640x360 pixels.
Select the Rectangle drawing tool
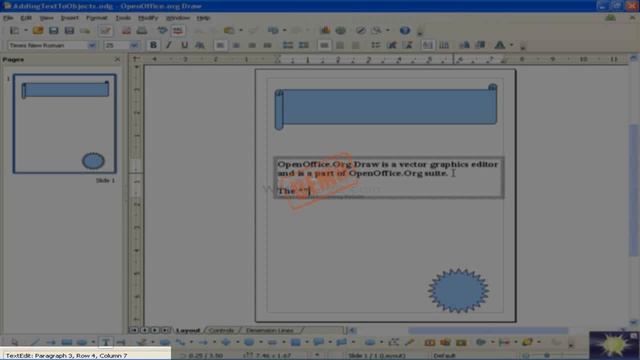coord(67,342)
